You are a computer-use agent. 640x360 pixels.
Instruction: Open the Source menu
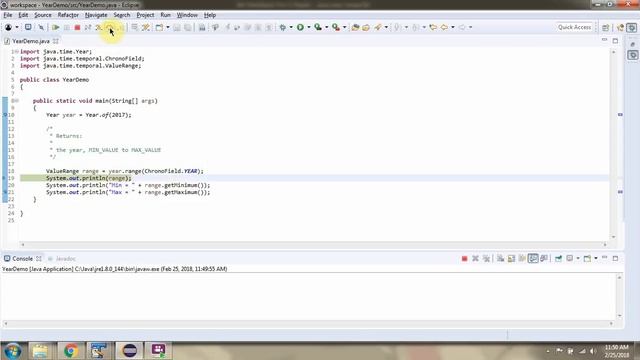43,15
